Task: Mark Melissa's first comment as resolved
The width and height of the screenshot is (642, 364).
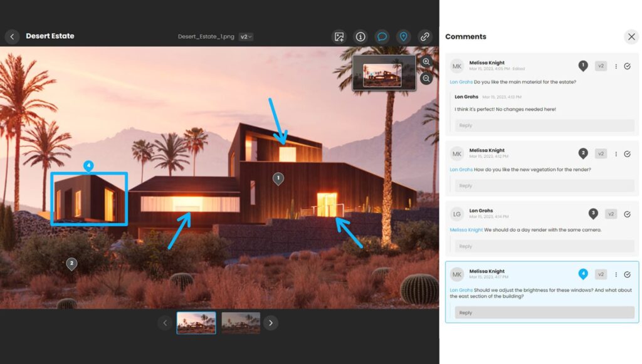Action: coord(627,66)
